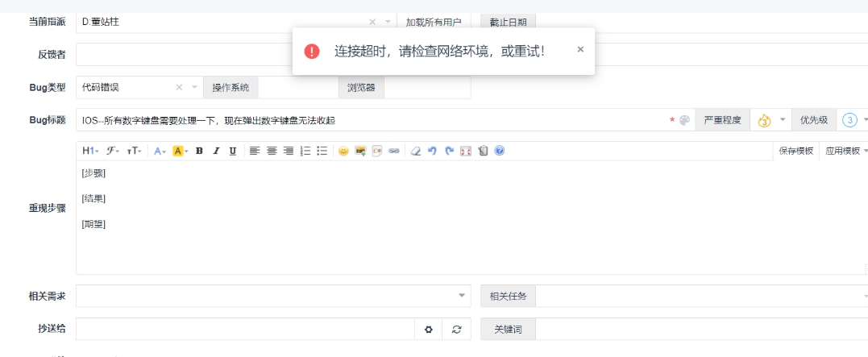Image resolution: width=868 pixels, height=357 pixels.
Task: Click the gear icon beside 抄送给
Action: point(429,330)
